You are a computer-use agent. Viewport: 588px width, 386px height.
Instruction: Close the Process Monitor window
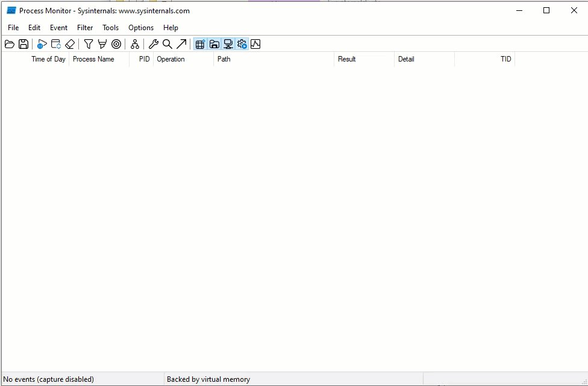[574, 10]
